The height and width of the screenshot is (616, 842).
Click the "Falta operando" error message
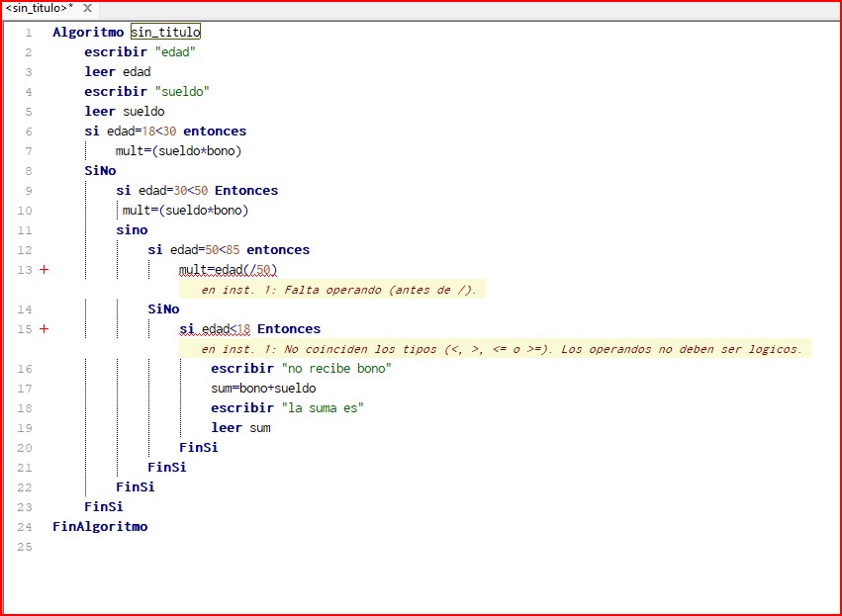point(338,290)
